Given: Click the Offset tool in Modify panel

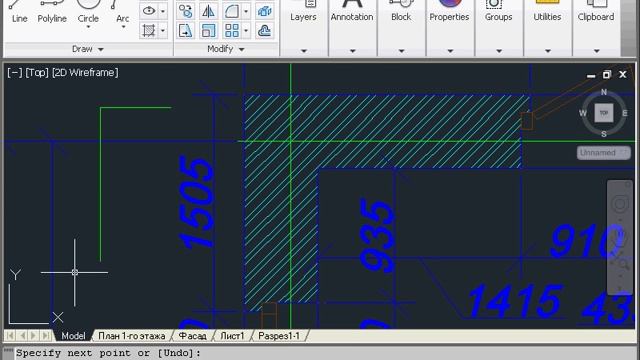Looking at the screenshot, I should tap(264, 31).
